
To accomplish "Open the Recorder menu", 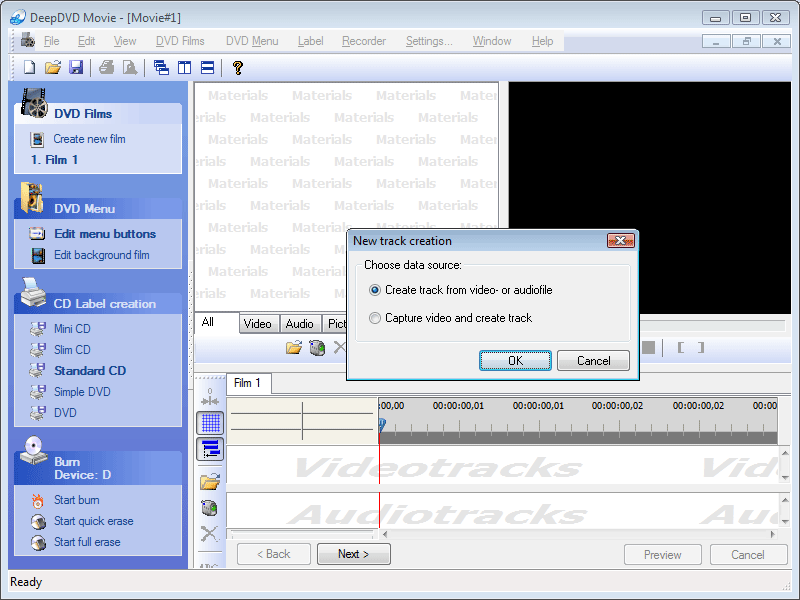I will click(364, 41).
